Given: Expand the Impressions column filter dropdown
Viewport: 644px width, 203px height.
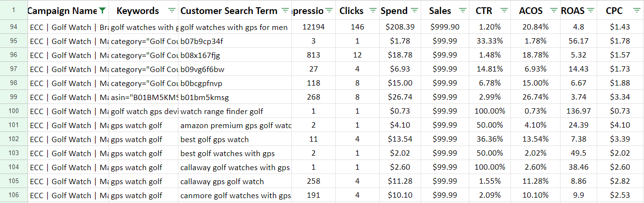Looking at the screenshot, I should pos(329,11).
